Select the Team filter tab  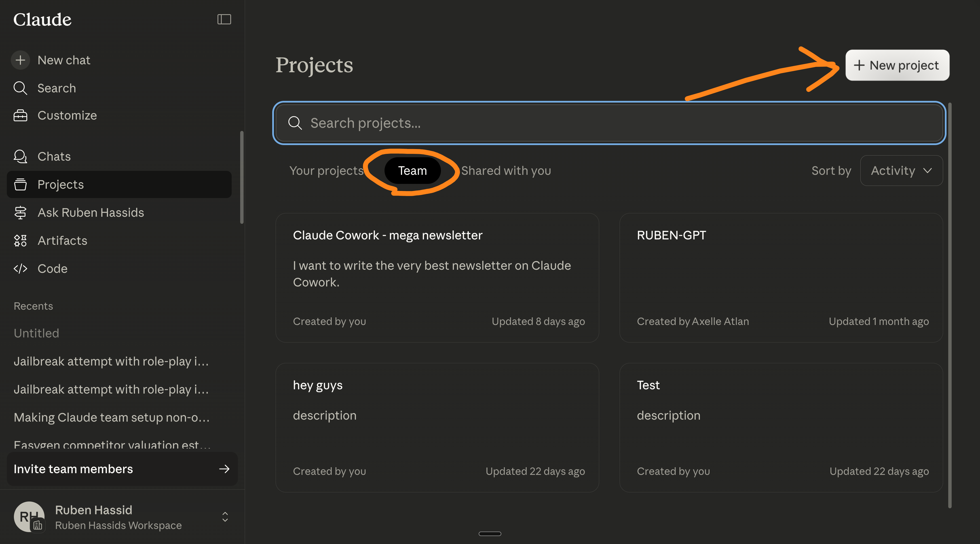[412, 171]
